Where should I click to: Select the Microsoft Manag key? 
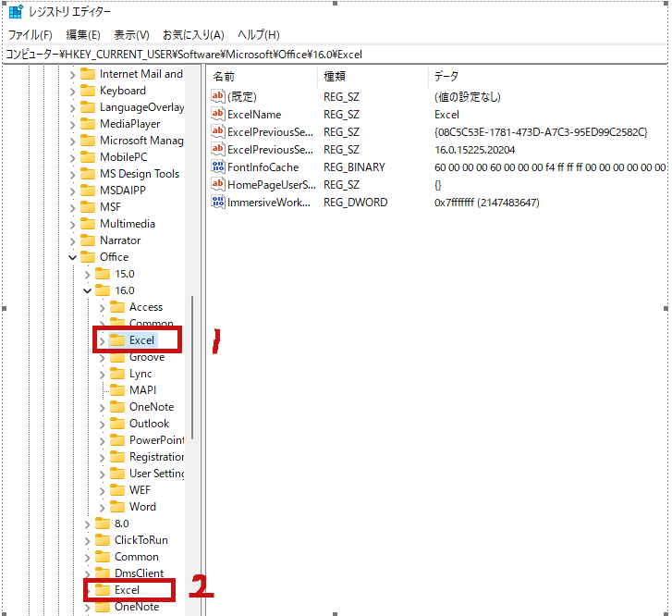tap(141, 141)
